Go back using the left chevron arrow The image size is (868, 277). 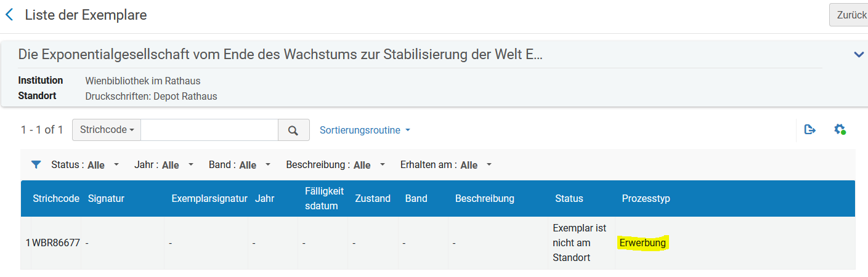[x=9, y=15]
